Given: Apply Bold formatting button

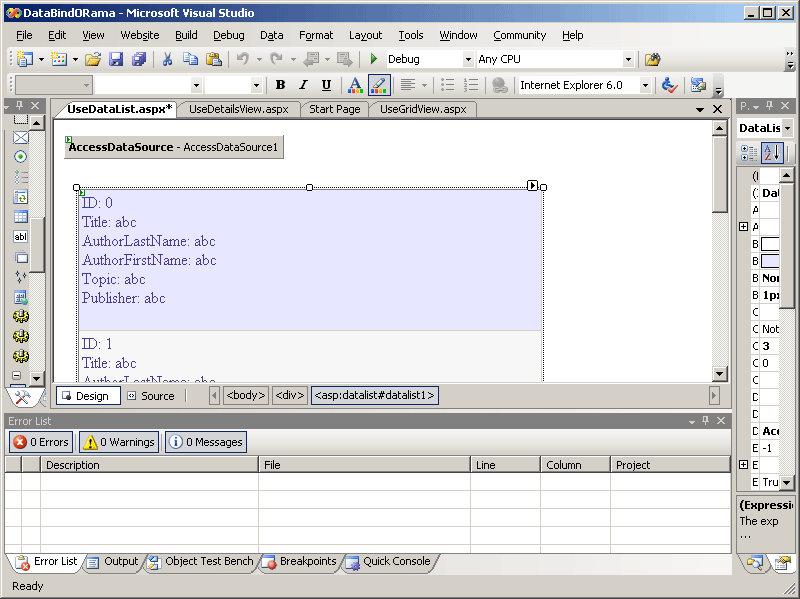Looking at the screenshot, I should (x=280, y=86).
